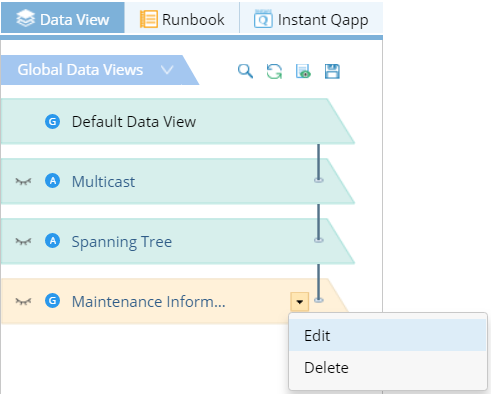Click the G badge on Default Data View
Image resolution: width=491 pixels, height=394 pixels.
tap(53, 121)
